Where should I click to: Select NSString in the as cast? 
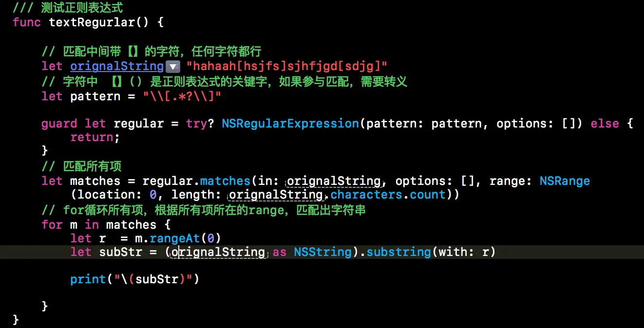(x=322, y=252)
